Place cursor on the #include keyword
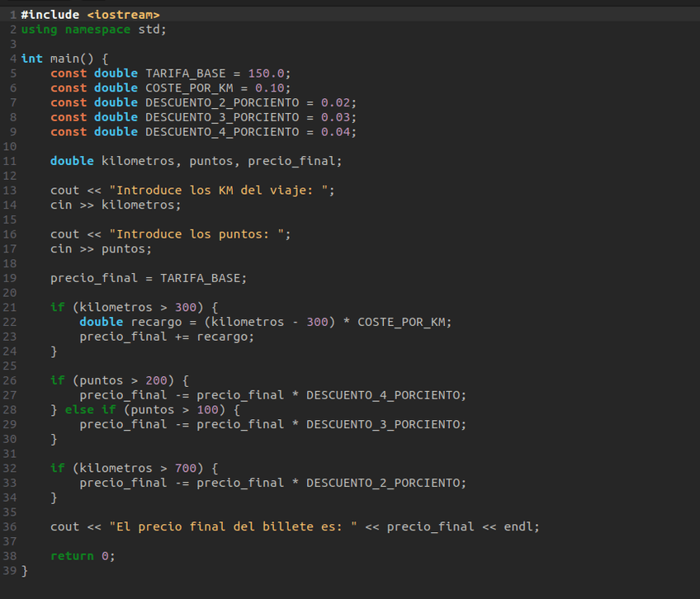This screenshot has width=700, height=599. coord(50,15)
